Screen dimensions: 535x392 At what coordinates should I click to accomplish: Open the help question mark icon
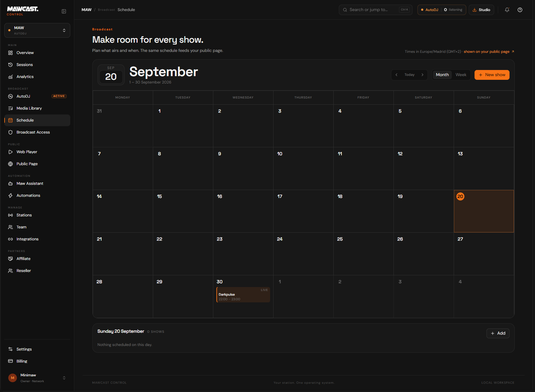click(520, 10)
